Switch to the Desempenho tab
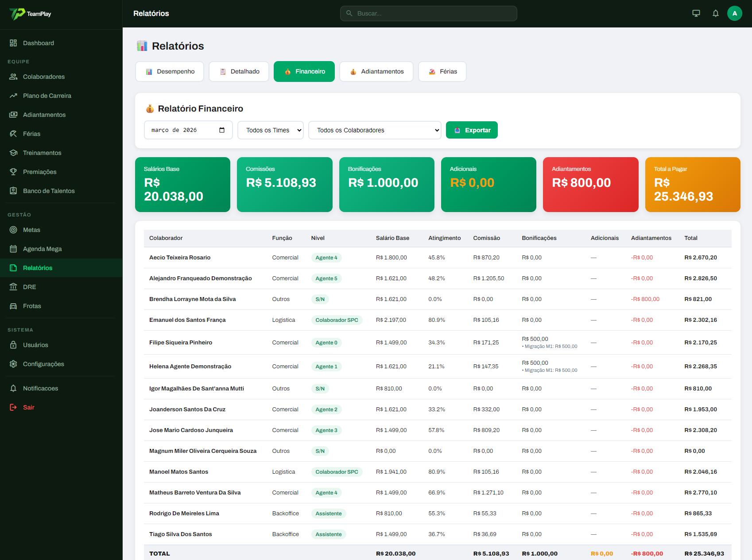The image size is (752, 560). [x=170, y=71]
